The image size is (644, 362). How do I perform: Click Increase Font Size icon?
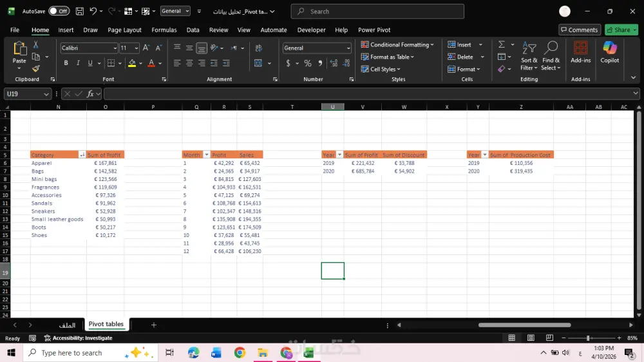pyautogui.click(x=146, y=48)
